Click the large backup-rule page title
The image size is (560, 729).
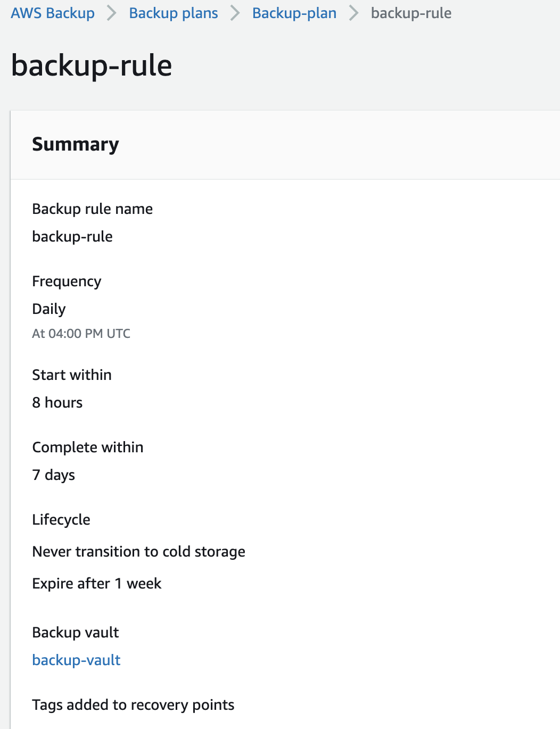pyautogui.click(x=92, y=66)
